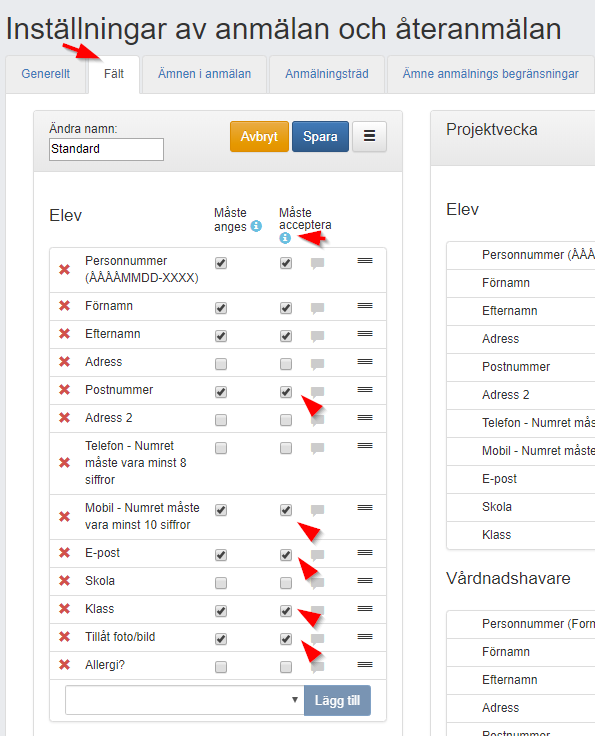The height and width of the screenshot is (736, 595).
Task: Remove the Förnamn field with red X
Action: pyautogui.click(x=64, y=306)
